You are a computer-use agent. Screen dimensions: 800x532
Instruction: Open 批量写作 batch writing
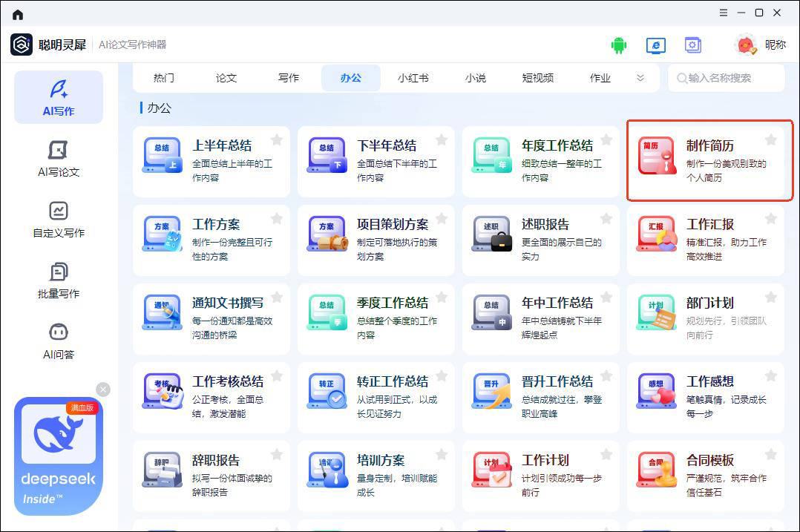click(59, 280)
